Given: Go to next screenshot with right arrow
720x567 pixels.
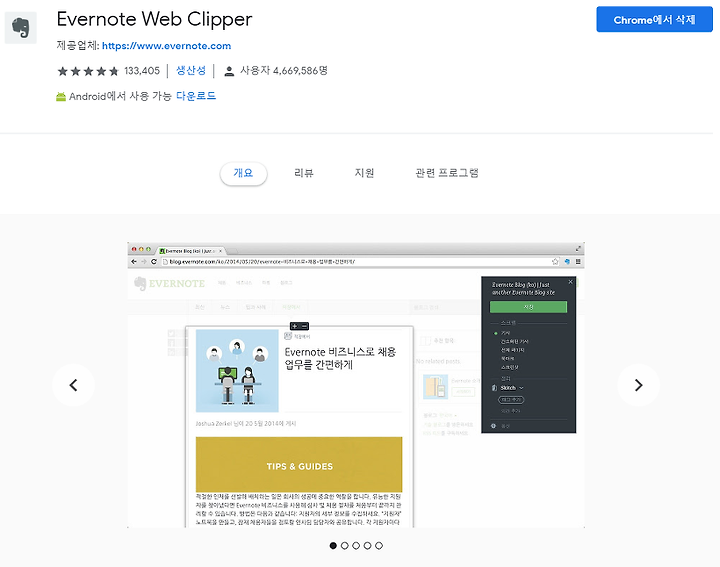Looking at the screenshot, I should tap(638, 385).
